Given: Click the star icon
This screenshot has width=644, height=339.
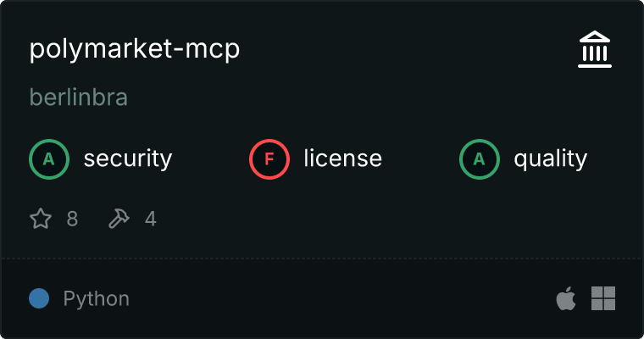Looking at the screenshot, I should click(41, 218).
